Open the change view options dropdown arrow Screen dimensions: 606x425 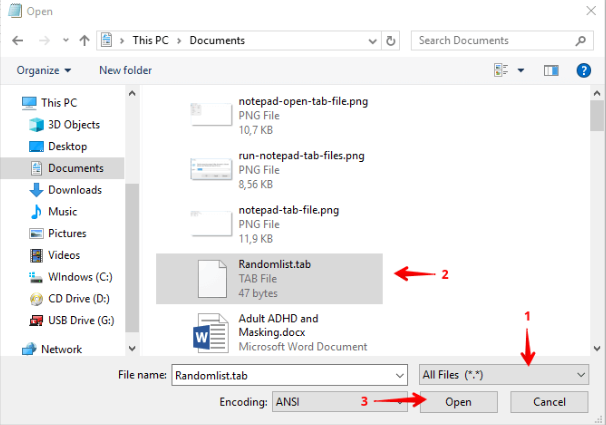(x=521, y=71)
